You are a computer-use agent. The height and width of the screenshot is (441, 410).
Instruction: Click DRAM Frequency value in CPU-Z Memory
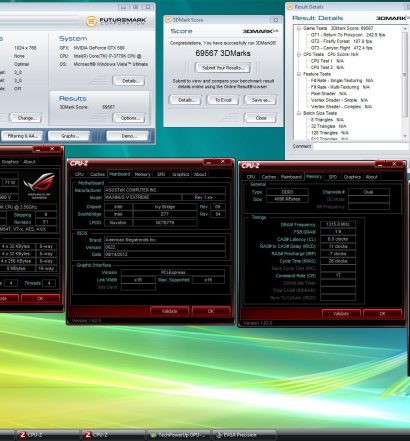pyautogui.click(x=338, y=224)
